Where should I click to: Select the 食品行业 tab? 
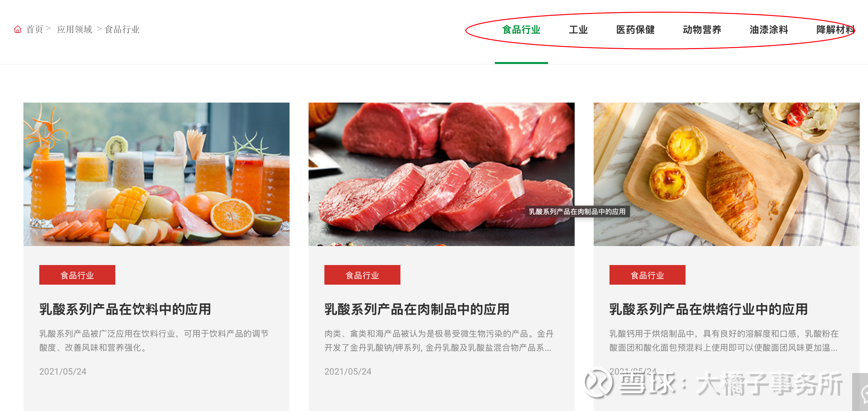coord(521,30)
